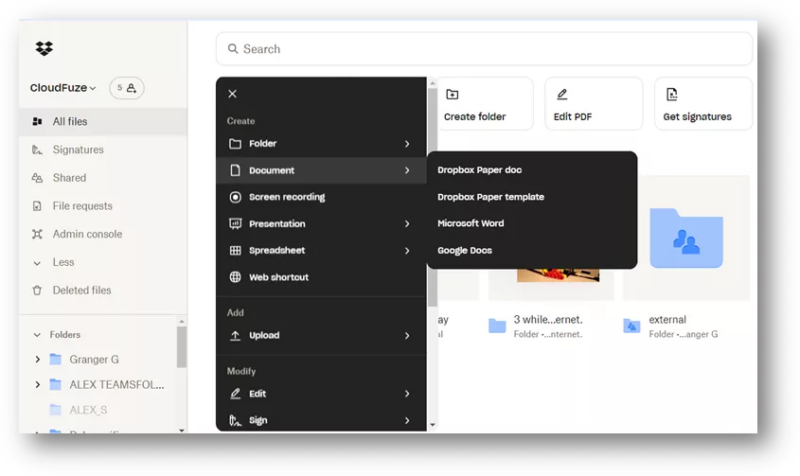
Task: Click the File requests icon
Action: (37, 206)
